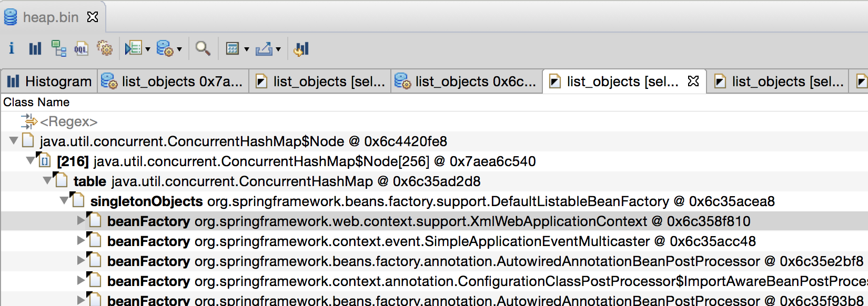Viewport: 868px width, 306px height.
Task: Open the dropdown arrow beside the Export icon
Action: [278, 49]
